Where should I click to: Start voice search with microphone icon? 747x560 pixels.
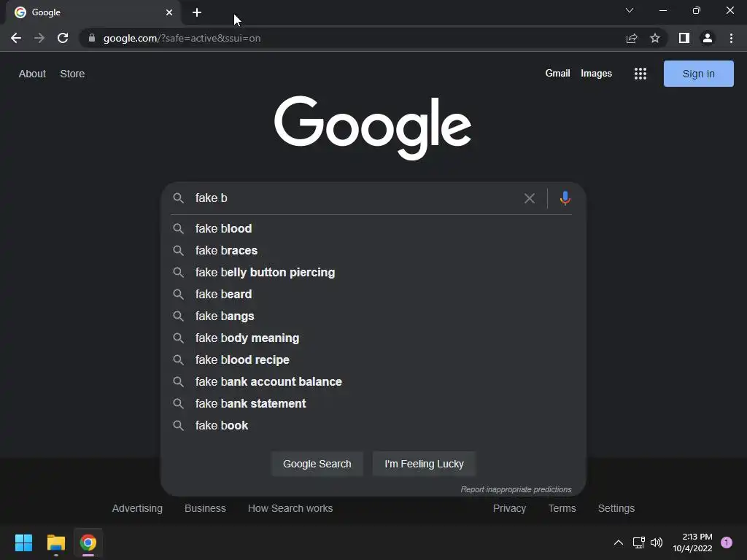tap(565, 198)
